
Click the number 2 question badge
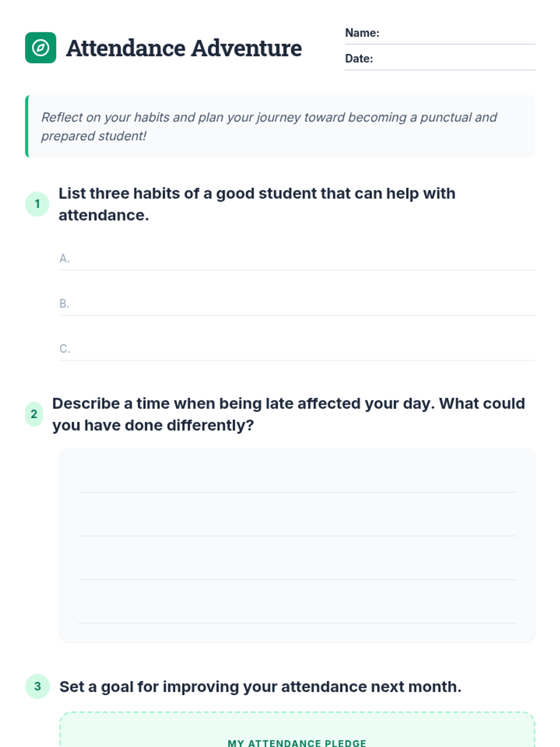(x=34, y=414)
